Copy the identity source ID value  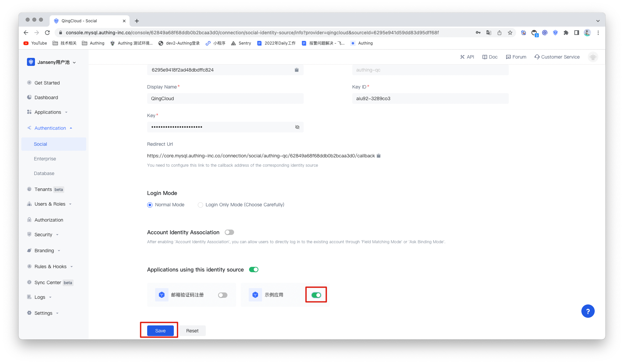pos(296,70)
